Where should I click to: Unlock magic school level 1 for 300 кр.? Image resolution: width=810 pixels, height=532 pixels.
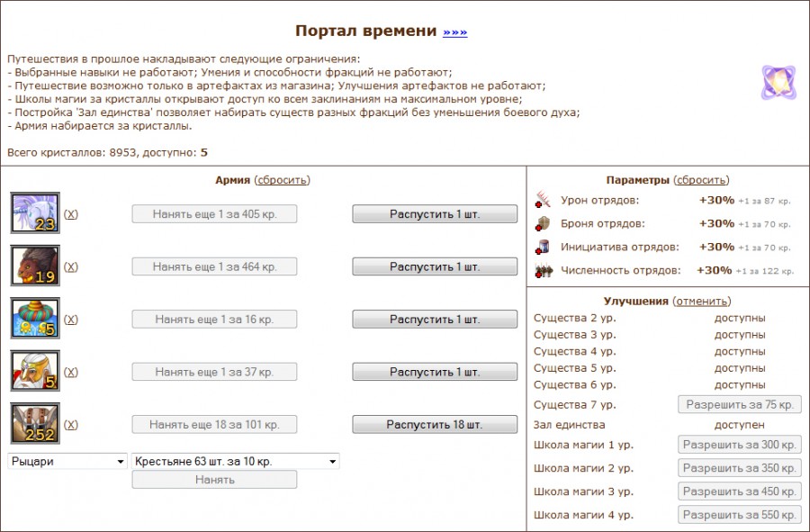coord(740,444)
